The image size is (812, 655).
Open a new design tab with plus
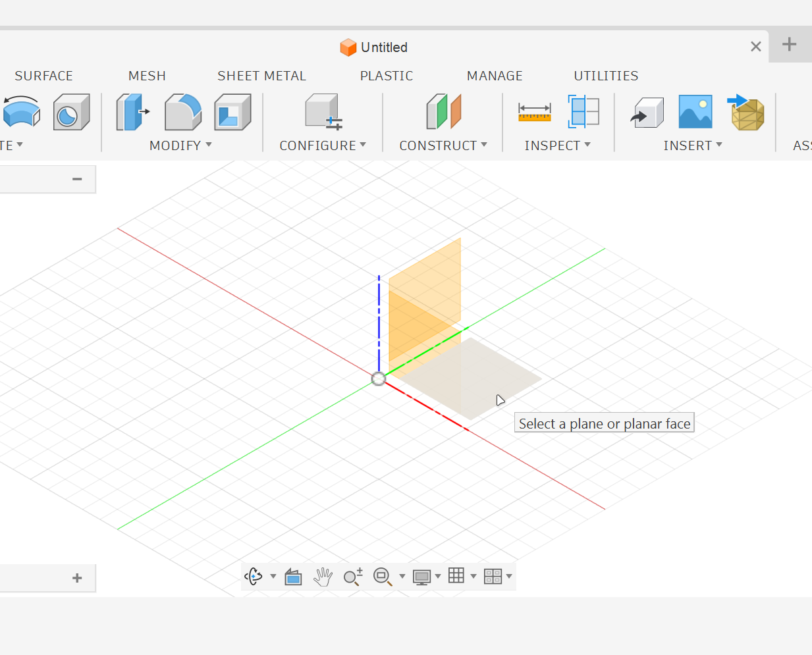(x=790, y=45)
